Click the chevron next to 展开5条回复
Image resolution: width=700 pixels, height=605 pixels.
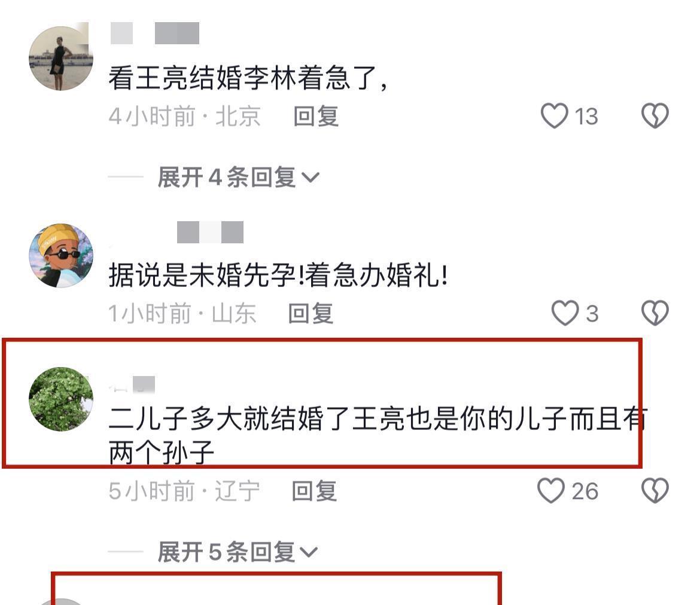point(309,553)
